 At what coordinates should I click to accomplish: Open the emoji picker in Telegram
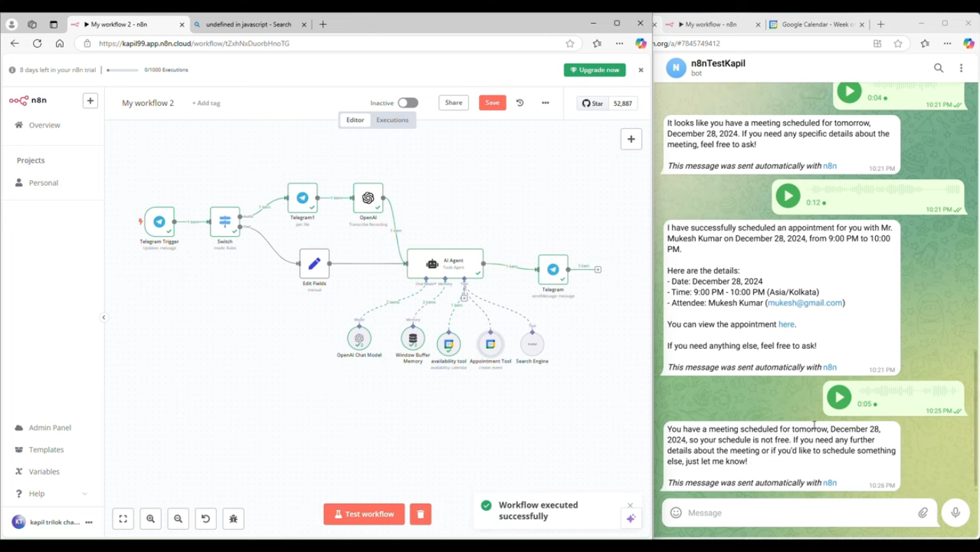tap(675, 513)
